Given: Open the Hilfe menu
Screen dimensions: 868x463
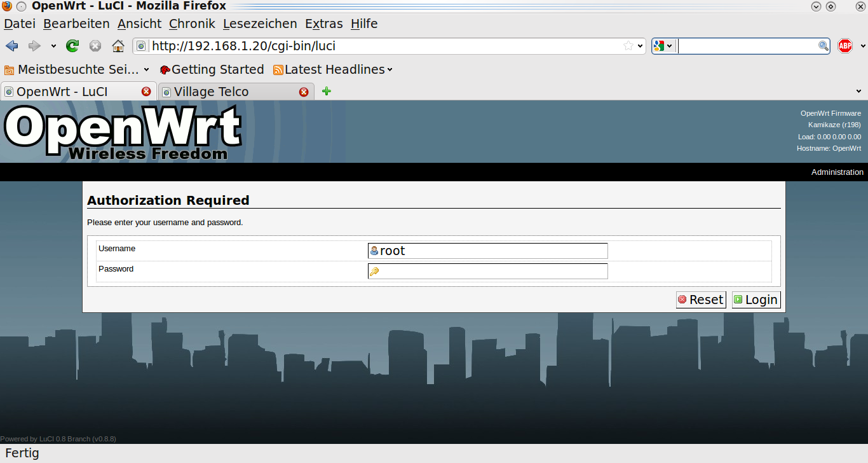Looking at the screenshot, I should click(364, 24).
